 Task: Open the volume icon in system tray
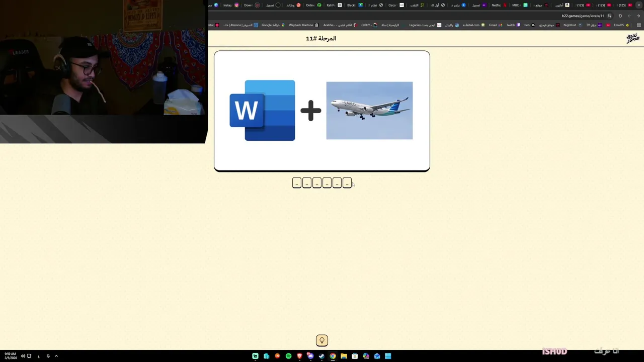(x=23, y=356)
